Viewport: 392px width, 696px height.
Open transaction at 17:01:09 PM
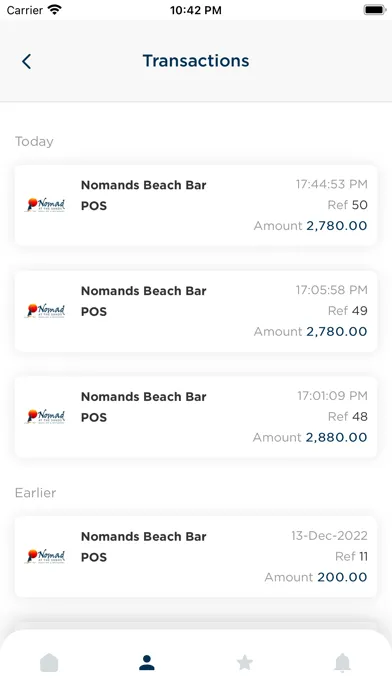[x=196, y=417]
